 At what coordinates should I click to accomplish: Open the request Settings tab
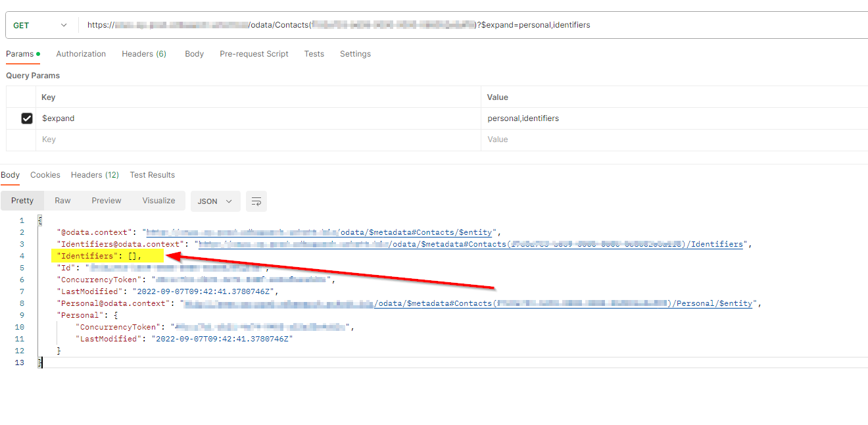pos(355,54)
